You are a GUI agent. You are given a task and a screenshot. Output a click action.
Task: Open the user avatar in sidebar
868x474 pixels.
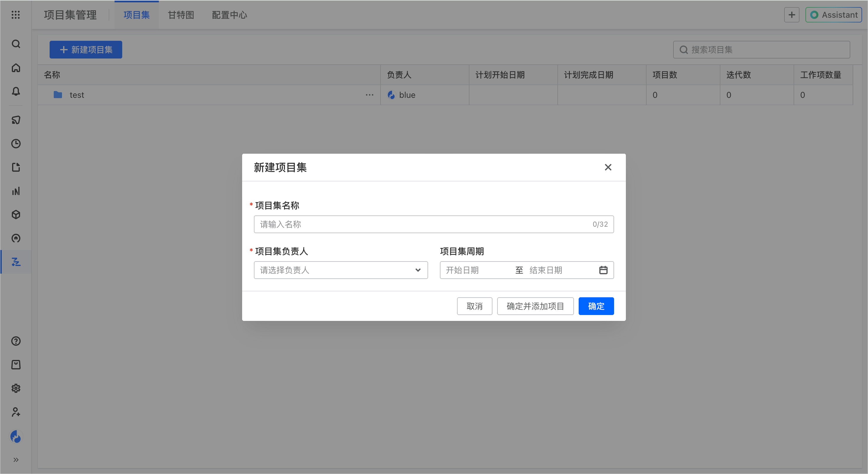(16, 436)
